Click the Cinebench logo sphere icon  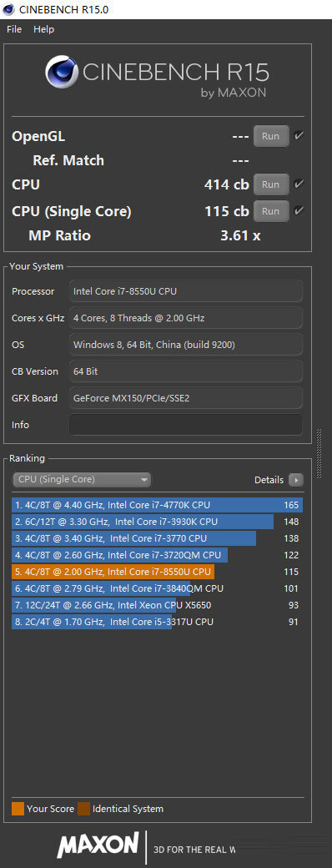click(x=63, y=72)
